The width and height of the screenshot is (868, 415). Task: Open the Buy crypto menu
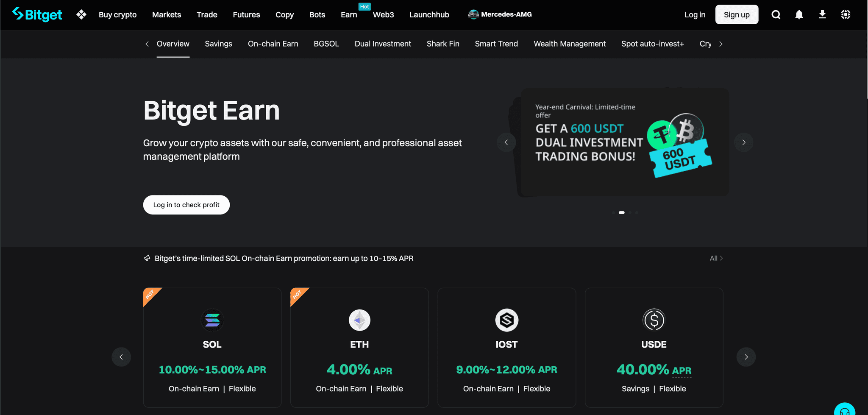click(x=117, y=15)
